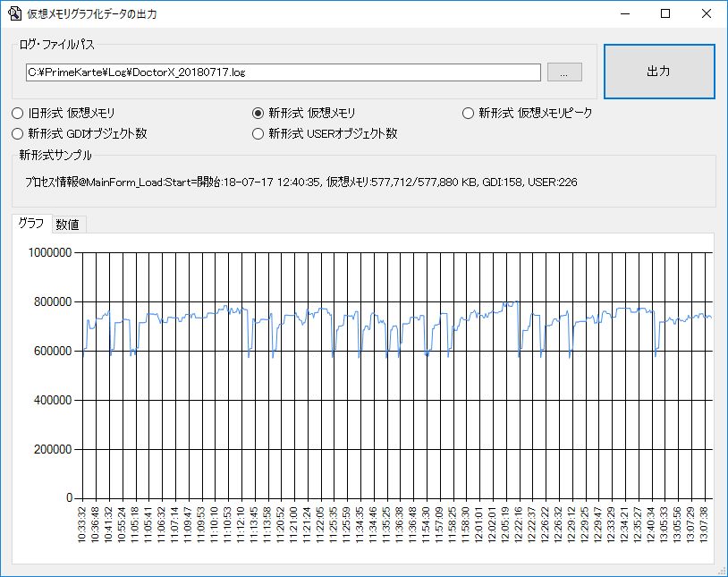Click the 新形式サンプル group label
Image resolution: width=728 pixels, height=577 pixels.
(55, 155)
